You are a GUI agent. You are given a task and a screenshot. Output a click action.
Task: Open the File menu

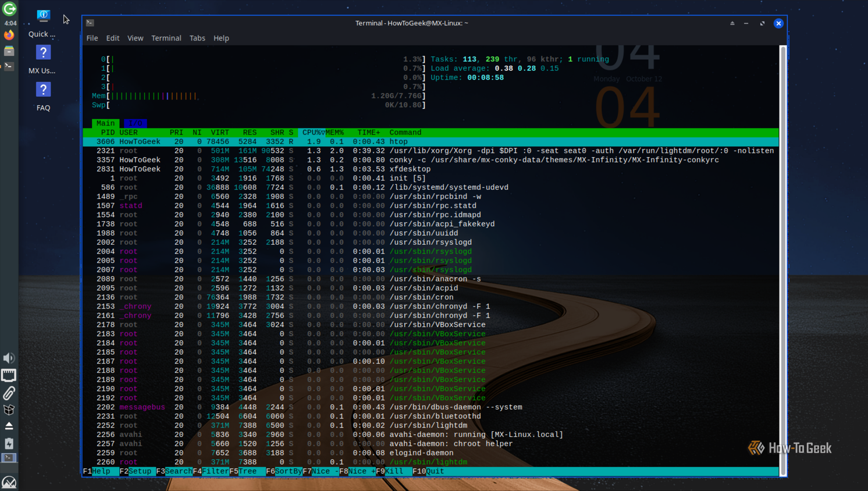coord(92,38)
